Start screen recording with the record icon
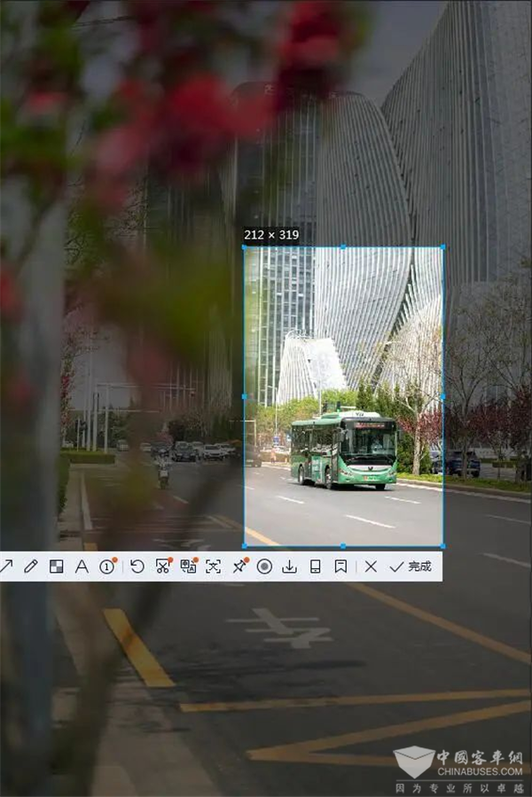The height and width of the screenshot is (797, 532). pyautogui.click(x=264, y=566)
